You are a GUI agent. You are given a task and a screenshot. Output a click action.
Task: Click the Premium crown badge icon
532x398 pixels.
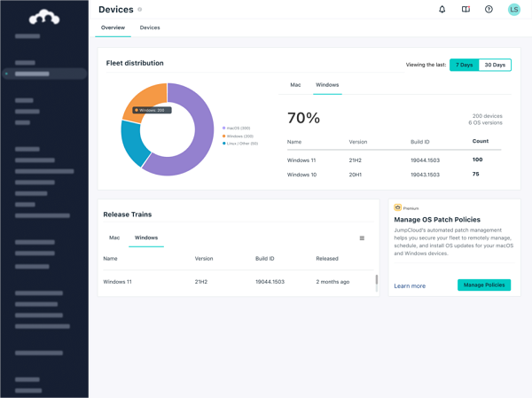point(398,207)
